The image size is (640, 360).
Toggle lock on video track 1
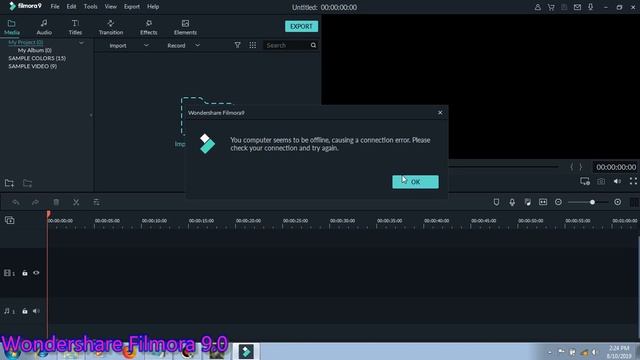point(25,273)
